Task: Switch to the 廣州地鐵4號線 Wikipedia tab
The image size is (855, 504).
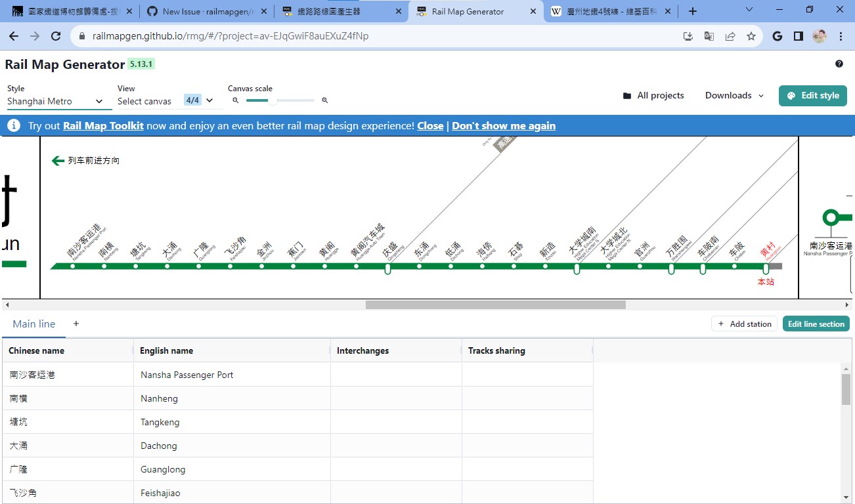Action: coord(604,11)
